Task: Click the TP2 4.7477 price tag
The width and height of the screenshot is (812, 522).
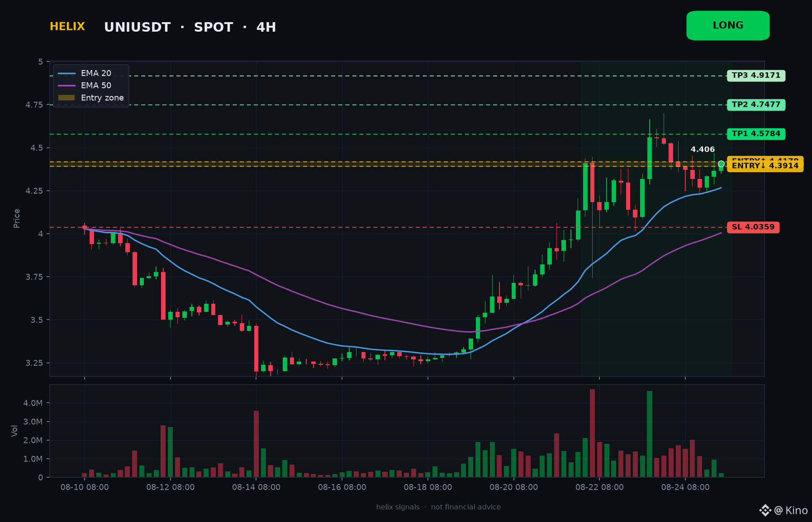Action: point(756,105)
